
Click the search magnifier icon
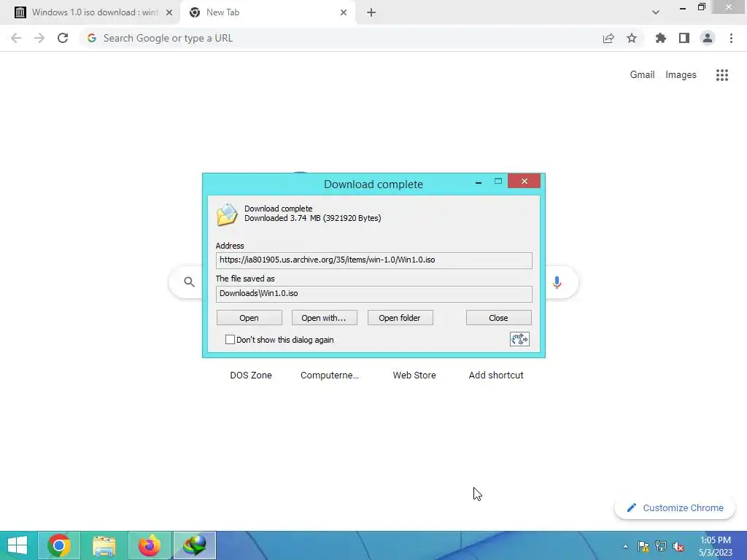pos(189,282)
